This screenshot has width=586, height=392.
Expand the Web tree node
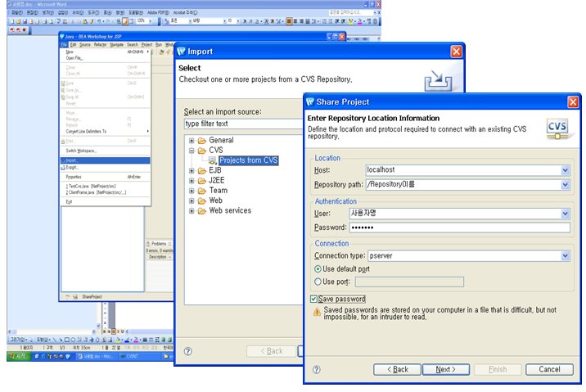coord(192,201)
